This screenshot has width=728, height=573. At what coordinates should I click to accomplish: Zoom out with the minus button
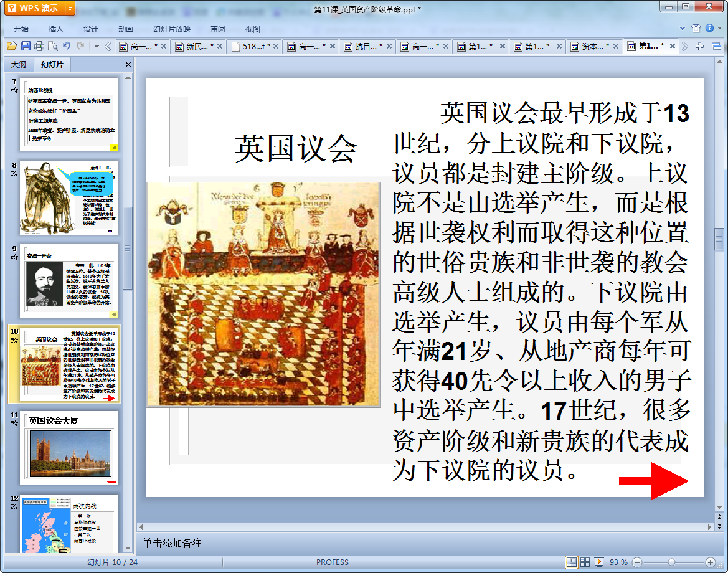coord(638,562)
